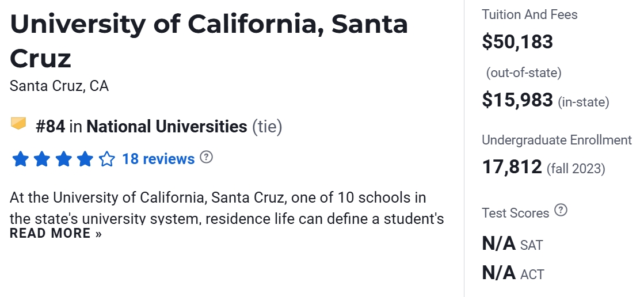Open the 18 reviews link
Screen dimensions: 644x297
pos(158,159)
